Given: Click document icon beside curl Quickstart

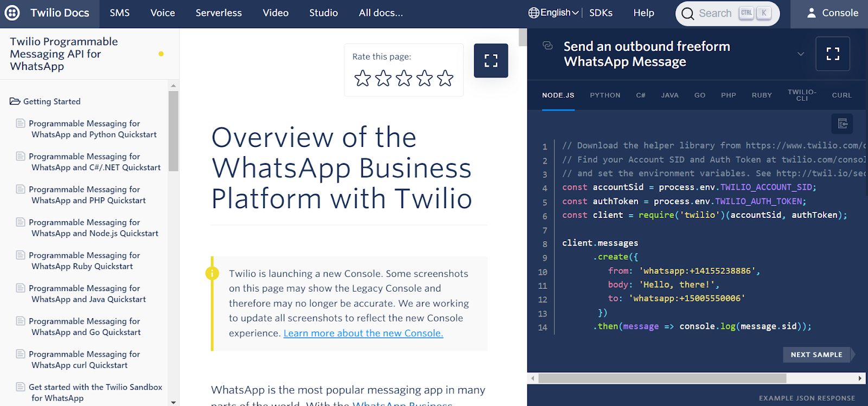Looking at the screenshot, I should coord(21,354).
